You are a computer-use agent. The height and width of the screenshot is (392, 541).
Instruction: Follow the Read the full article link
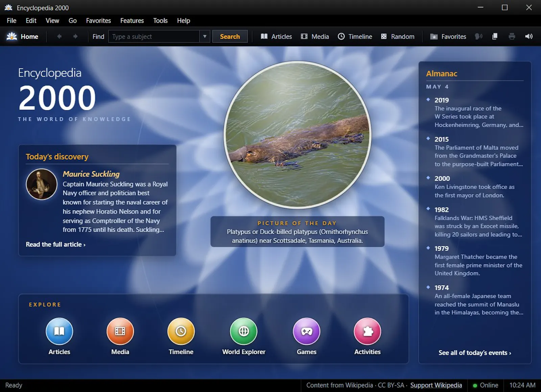coord(56,245)
